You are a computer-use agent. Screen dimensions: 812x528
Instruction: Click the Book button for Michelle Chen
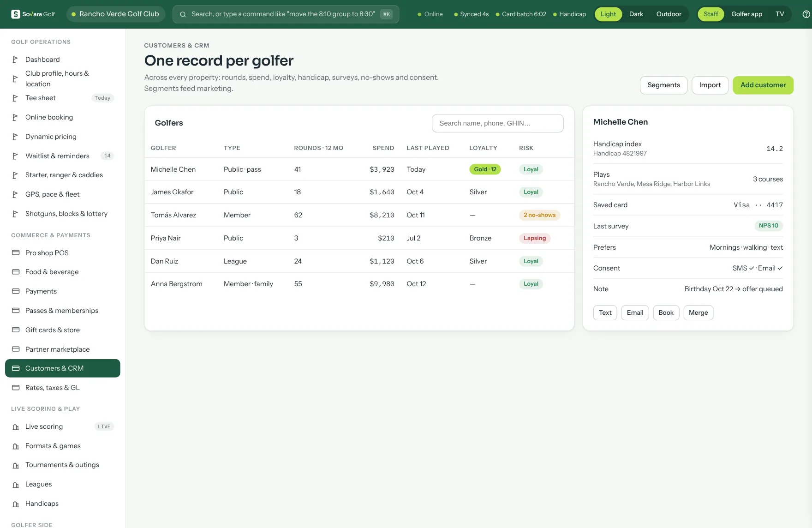pyautogui.click(x=666, y=313)
